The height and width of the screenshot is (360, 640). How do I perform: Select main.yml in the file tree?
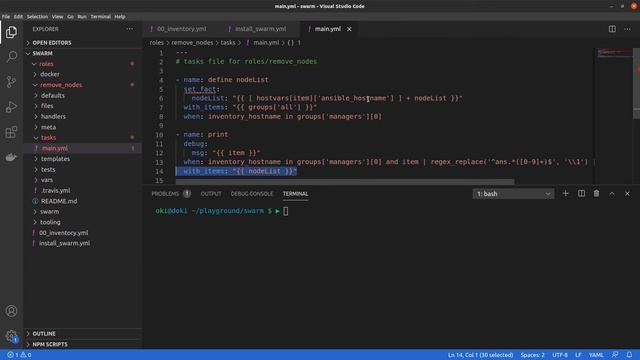(x=83, y=148)
